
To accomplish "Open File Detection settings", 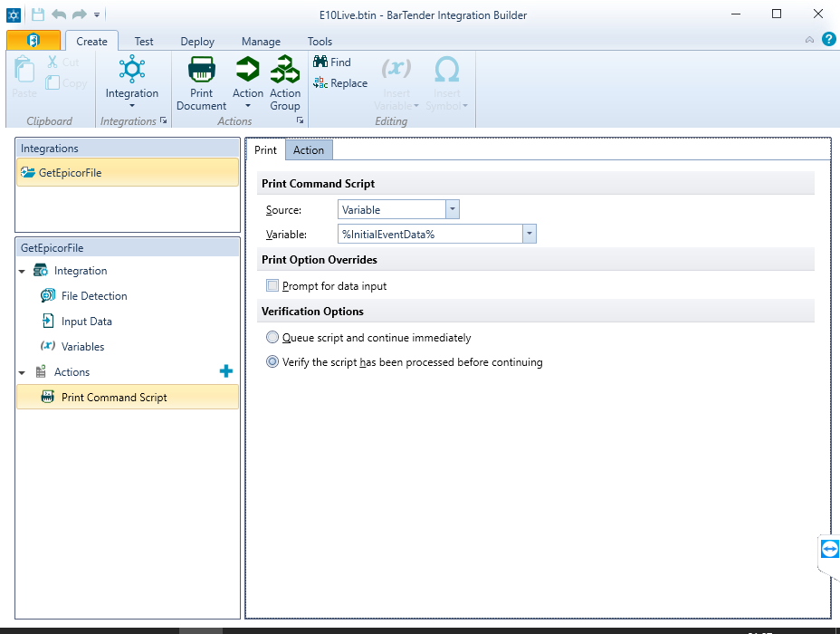I will [x=94, y=296].
